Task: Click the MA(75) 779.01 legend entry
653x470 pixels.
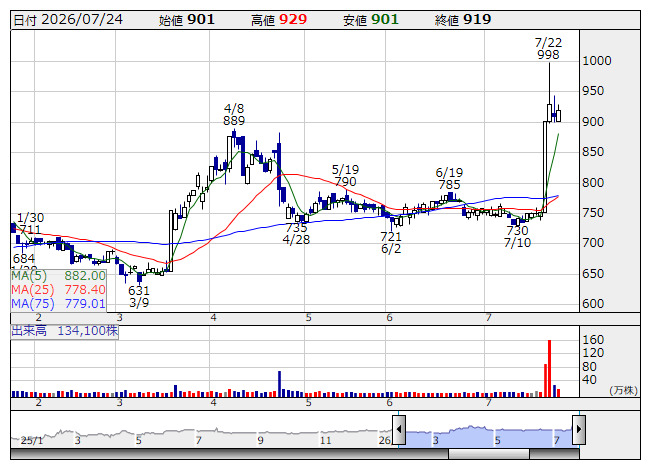Action: point(58,304)
